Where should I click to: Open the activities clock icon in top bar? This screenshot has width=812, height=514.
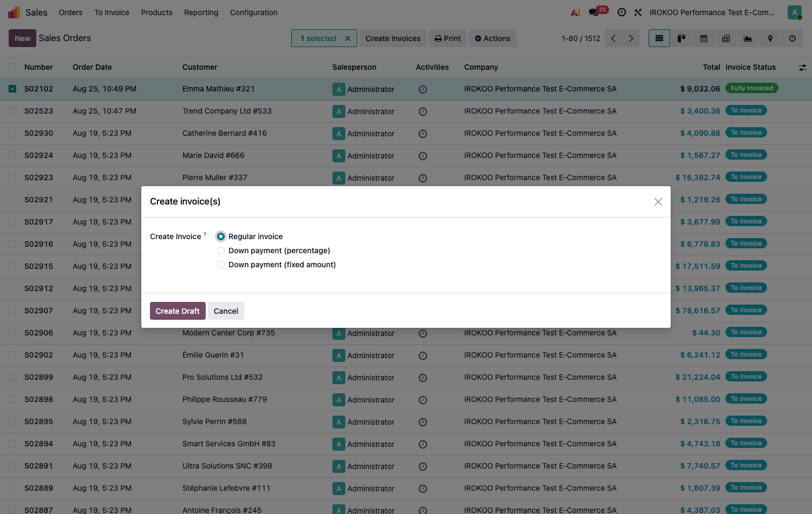[621, 12]
